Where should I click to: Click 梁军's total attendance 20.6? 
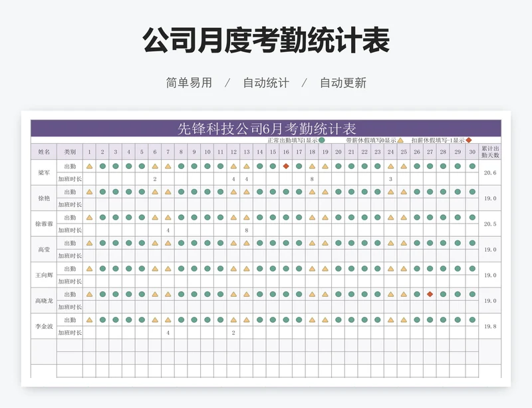coord(490,172)
